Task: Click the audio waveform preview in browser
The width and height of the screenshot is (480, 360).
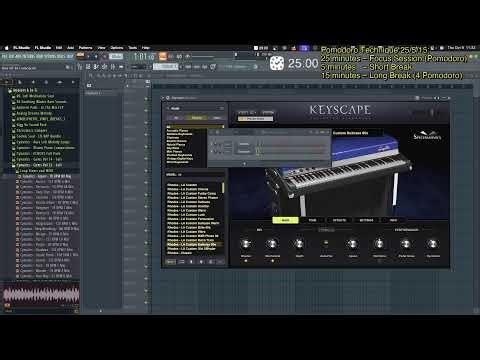Action: coord(41,295)
